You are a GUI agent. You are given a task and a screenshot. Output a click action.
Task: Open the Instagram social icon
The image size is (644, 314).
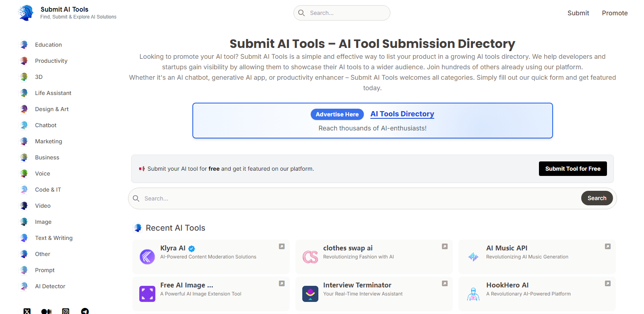(x=66, y=312)
